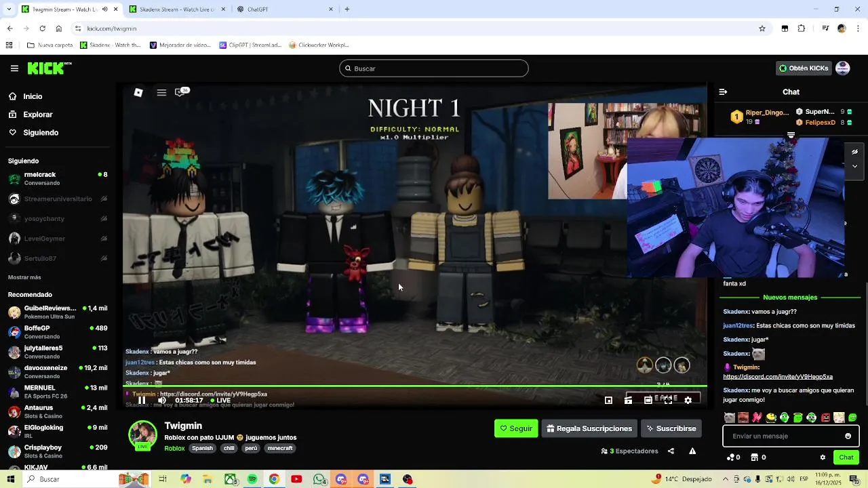Open GuibelReviews recommended channel

point(58,312)
